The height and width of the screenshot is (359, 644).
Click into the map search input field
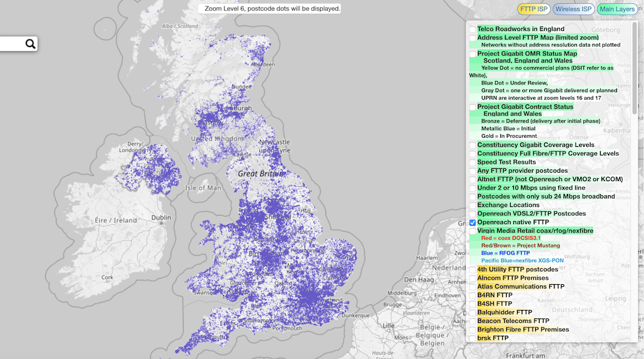pos(12,44)
